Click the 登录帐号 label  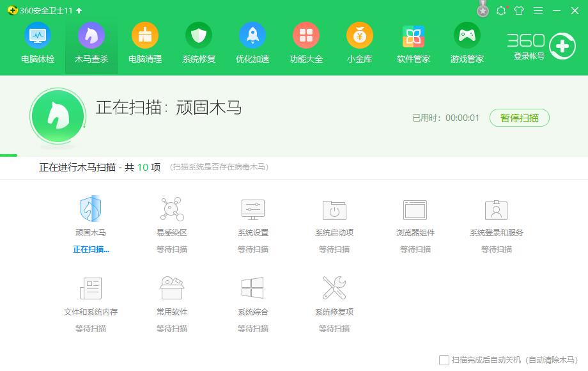click(529, 56)
